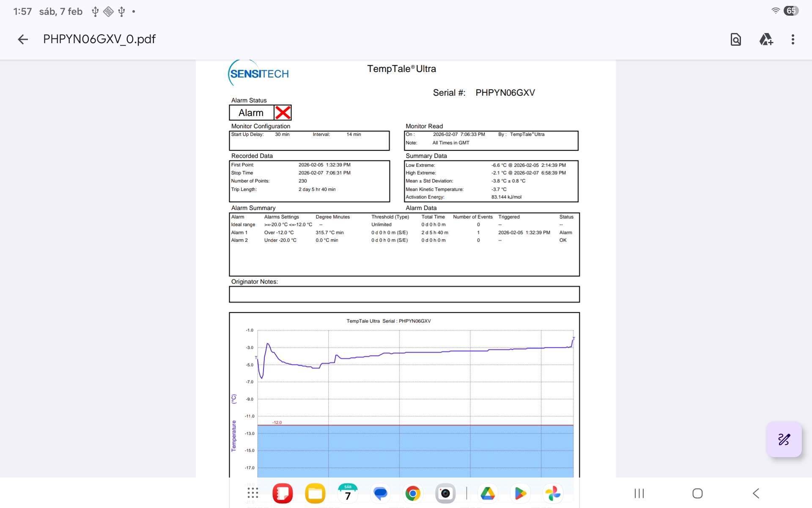Open the yellow My Files app
This screenshot has height=508, width=812.
(315, 493)
